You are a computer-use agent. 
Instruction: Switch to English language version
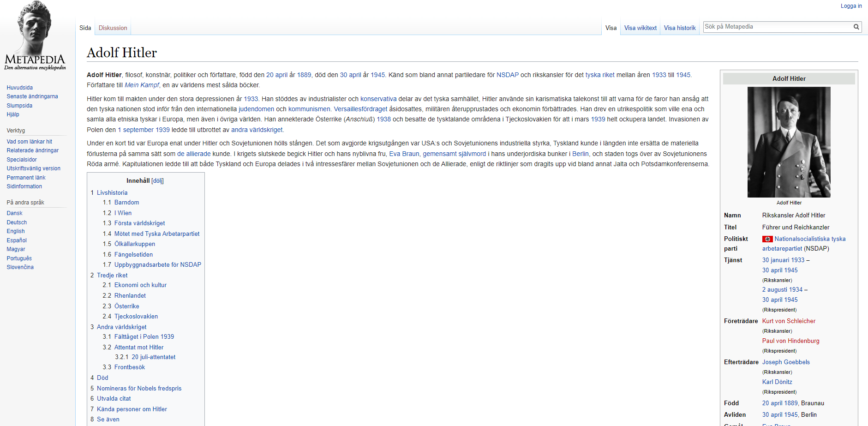point(16,231)
